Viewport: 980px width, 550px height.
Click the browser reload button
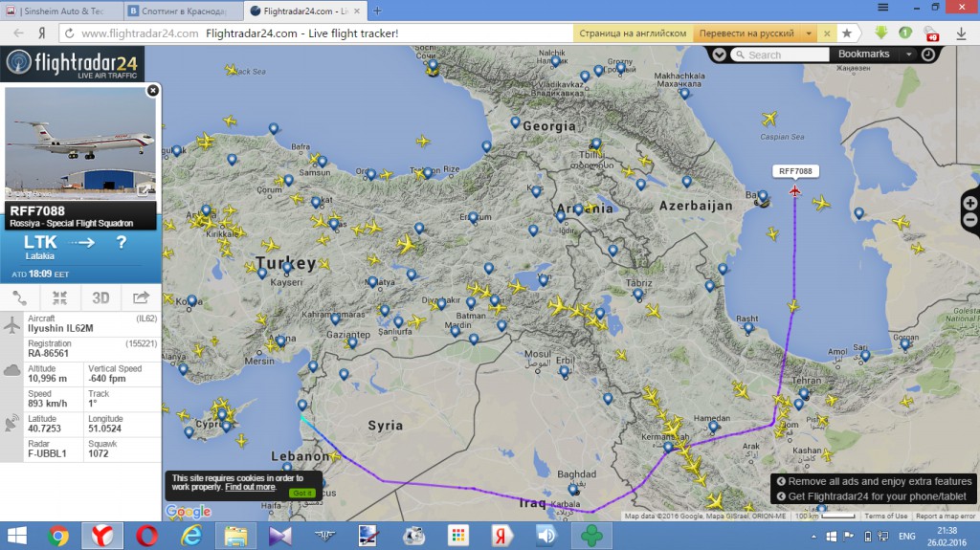[x=69, y=33]
